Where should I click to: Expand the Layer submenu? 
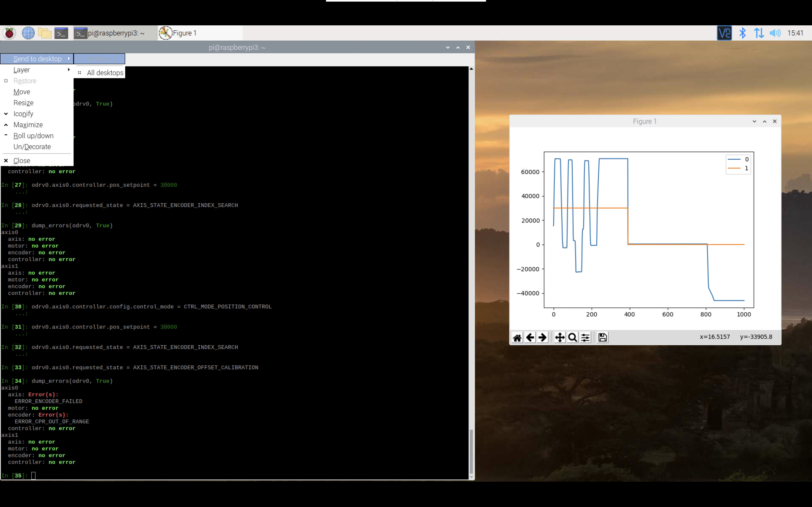click(x=21, y=70)
